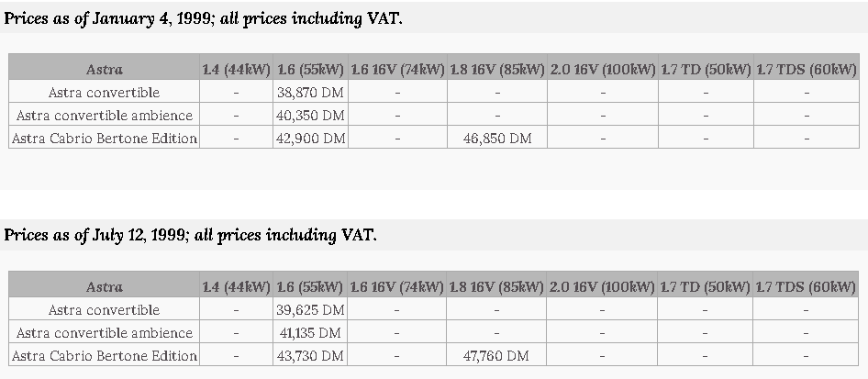Click the 42,900 DM price cell

coord(310,138)
